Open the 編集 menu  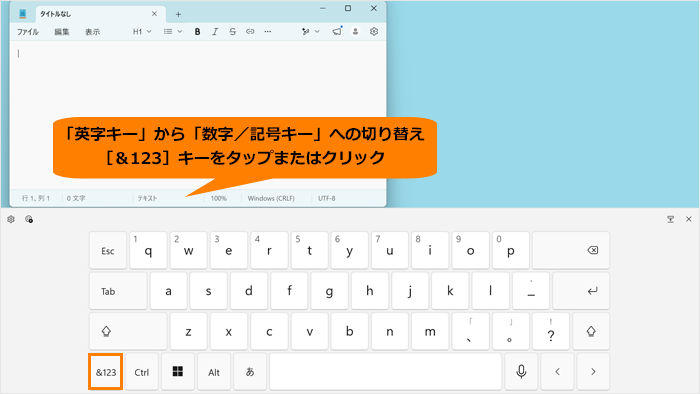pyautogui.click(x=62, y=32)
